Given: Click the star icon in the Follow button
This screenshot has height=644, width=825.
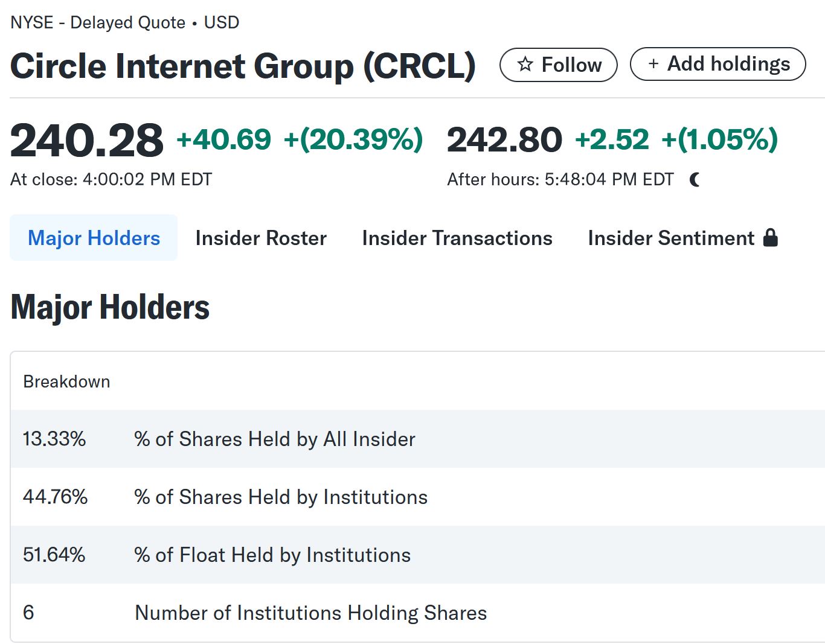Looking at the screenshot, I should tap(525, 65).
